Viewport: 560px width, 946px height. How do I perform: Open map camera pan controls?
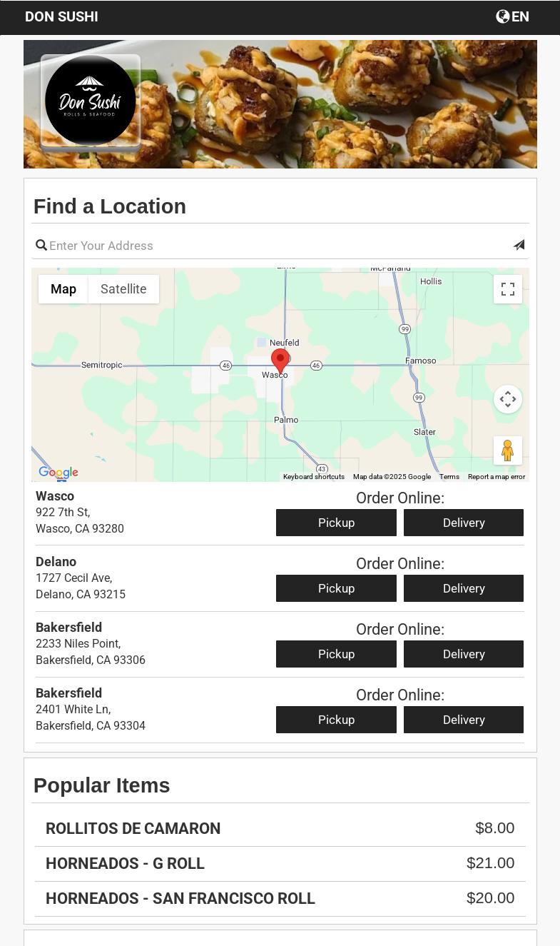tap(508, 399)
